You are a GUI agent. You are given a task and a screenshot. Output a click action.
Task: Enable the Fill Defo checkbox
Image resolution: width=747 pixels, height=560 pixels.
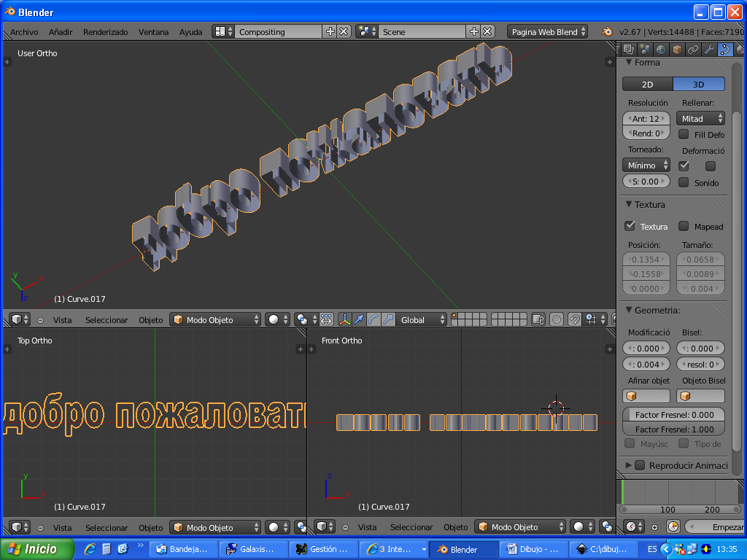(684, 134)
